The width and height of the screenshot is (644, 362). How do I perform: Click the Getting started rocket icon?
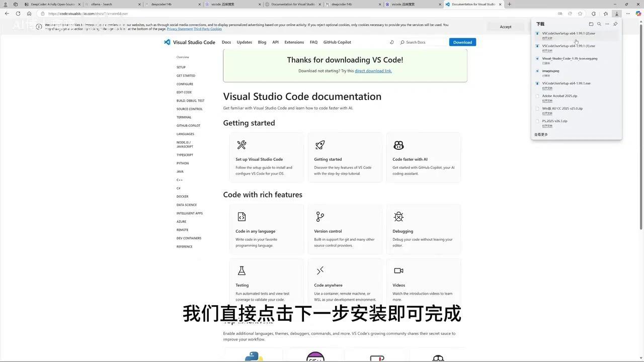320,145
